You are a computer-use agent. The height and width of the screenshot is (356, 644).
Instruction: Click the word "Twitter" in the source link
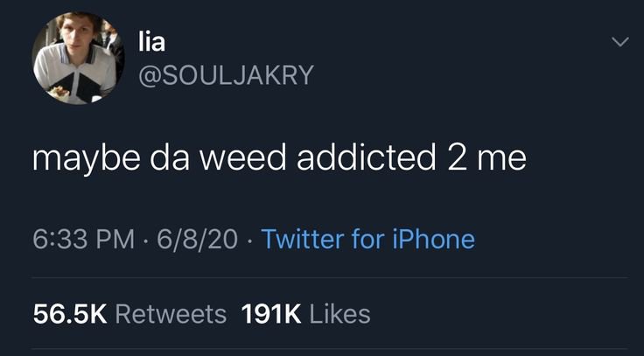303,239
